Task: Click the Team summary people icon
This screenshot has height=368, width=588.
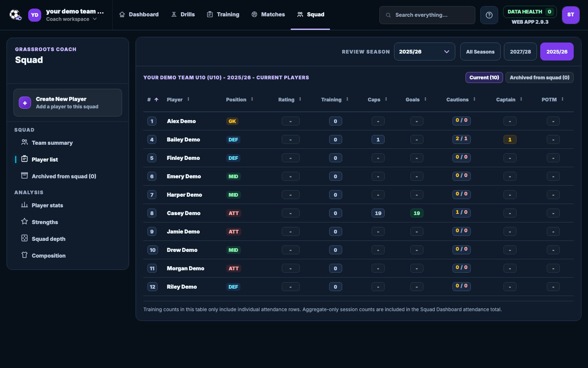Action: click(24, 142)
